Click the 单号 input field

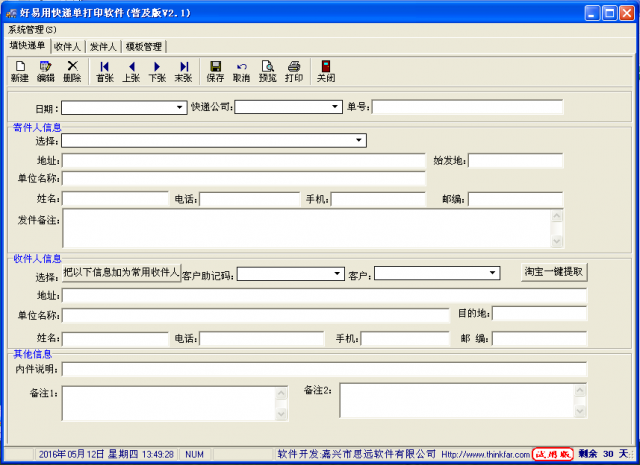pyautogui.click(x=467, y=107)
